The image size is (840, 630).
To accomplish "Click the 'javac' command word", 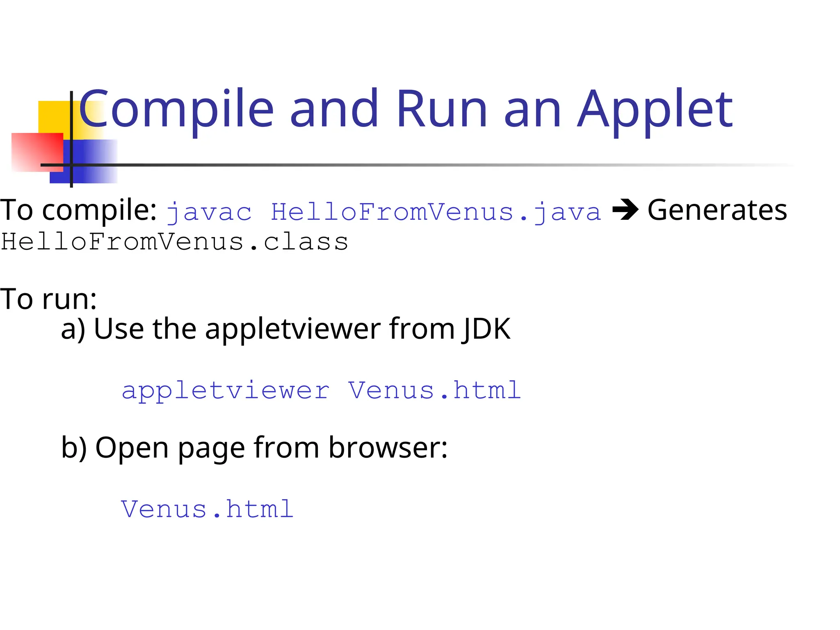I will (209, 212).
